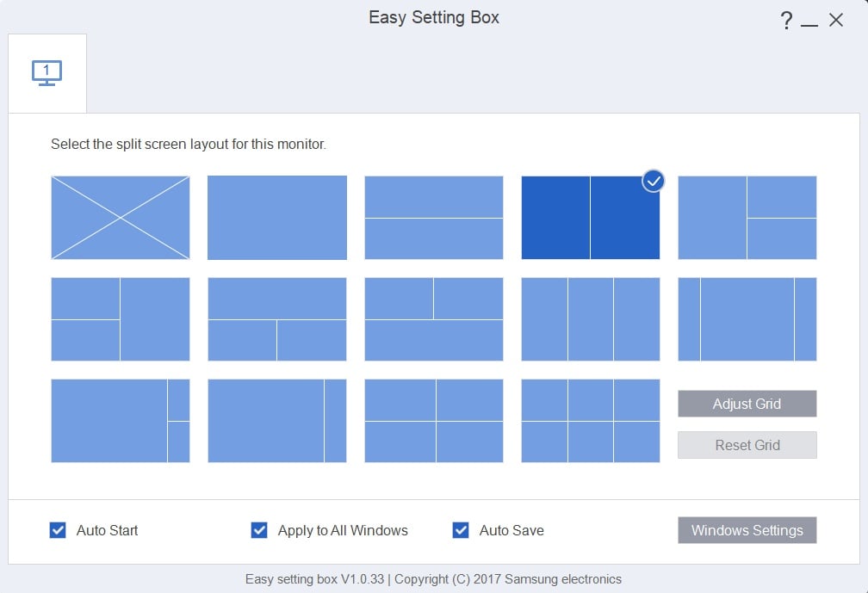Open help with the question mark icon
Image resolution: width=868 pixels, height=593 pixels.
[x=786, y=21]
